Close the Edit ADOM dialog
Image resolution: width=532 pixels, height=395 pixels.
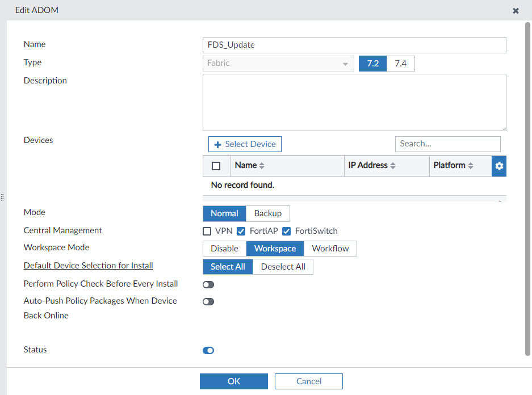[516, 11]
